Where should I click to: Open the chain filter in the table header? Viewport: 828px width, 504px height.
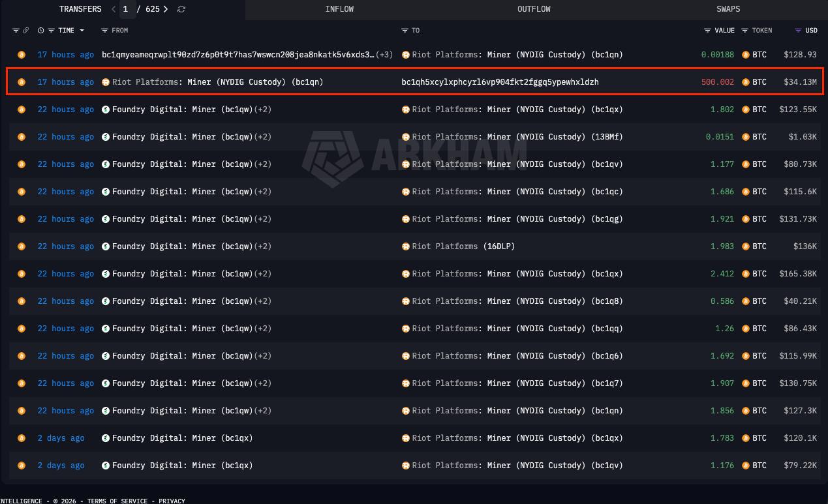pyautogui.click(x=16, y=31)
